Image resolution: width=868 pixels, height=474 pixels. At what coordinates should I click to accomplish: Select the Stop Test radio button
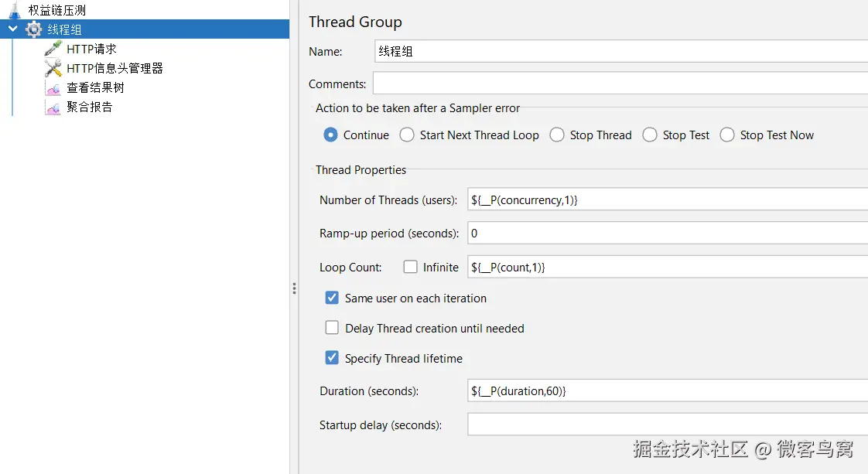coord(650,135)
